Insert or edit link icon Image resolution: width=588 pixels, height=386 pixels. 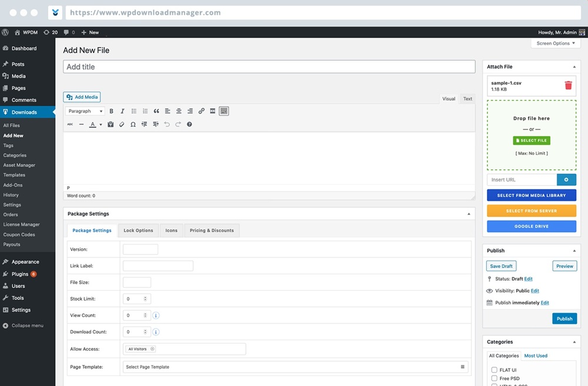tap(201, 111)
